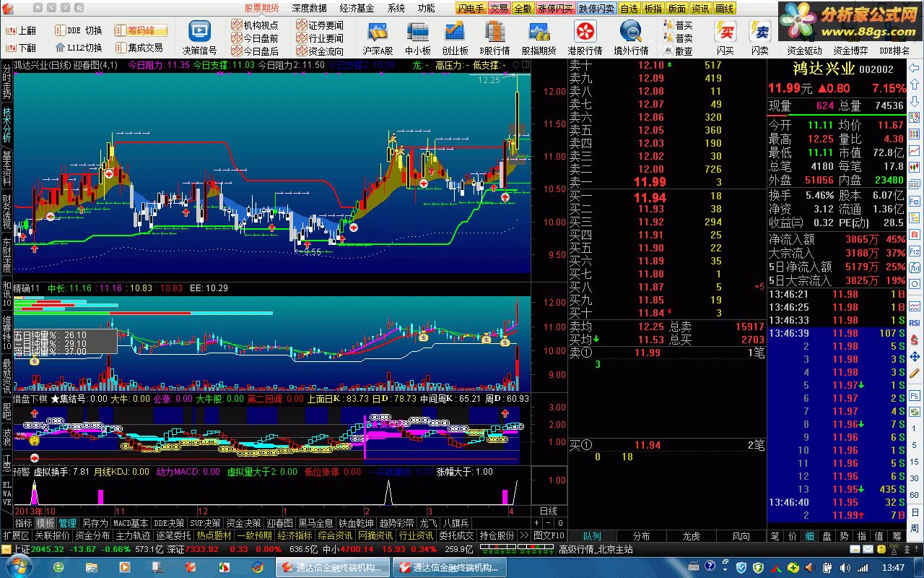The image size is (924, 578).
Task: Toggle L1L2切换 switch
Action: tap(79, 48)
